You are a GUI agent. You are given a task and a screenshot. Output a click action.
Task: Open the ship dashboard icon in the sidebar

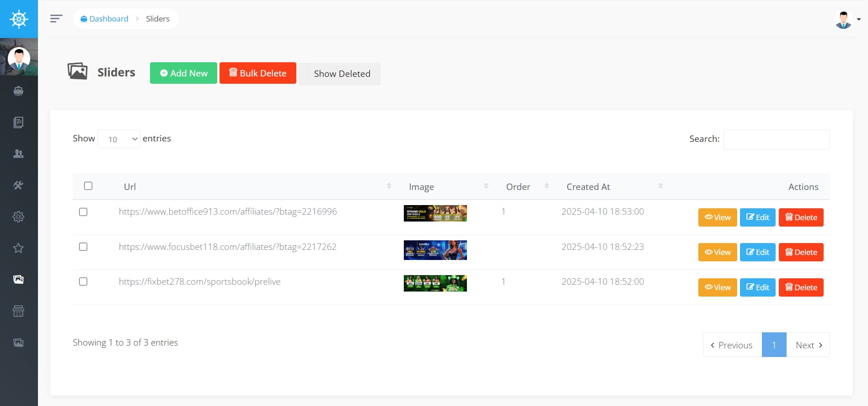pos(18,91)
